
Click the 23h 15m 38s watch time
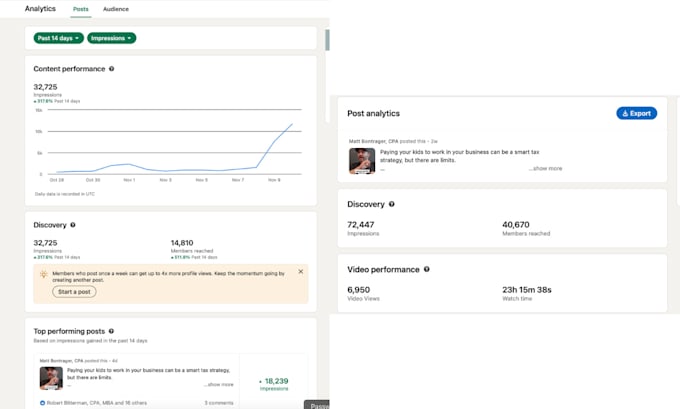(x=527, y=290)
